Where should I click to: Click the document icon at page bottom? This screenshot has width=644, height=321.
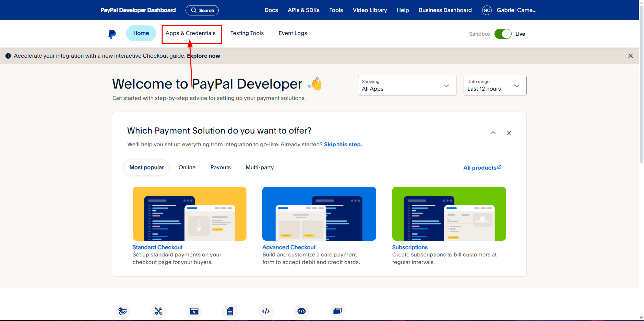(230, 311)
